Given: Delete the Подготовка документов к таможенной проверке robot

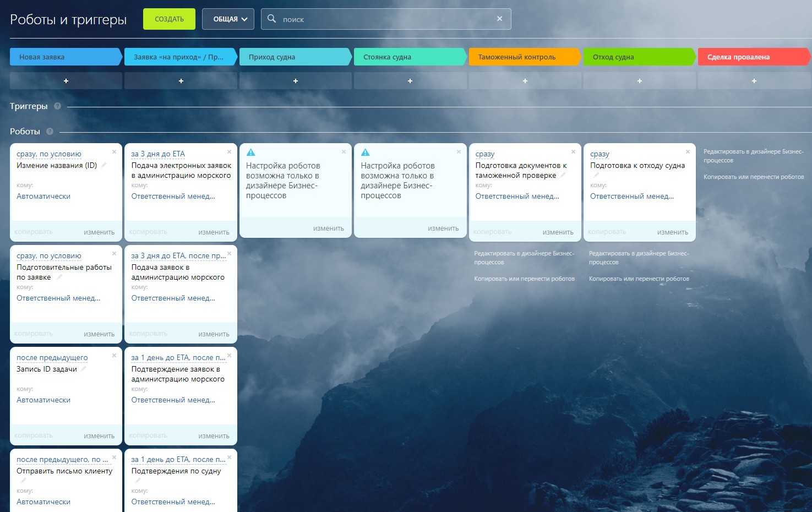Looking at the screenshot, I should (573, 152).
